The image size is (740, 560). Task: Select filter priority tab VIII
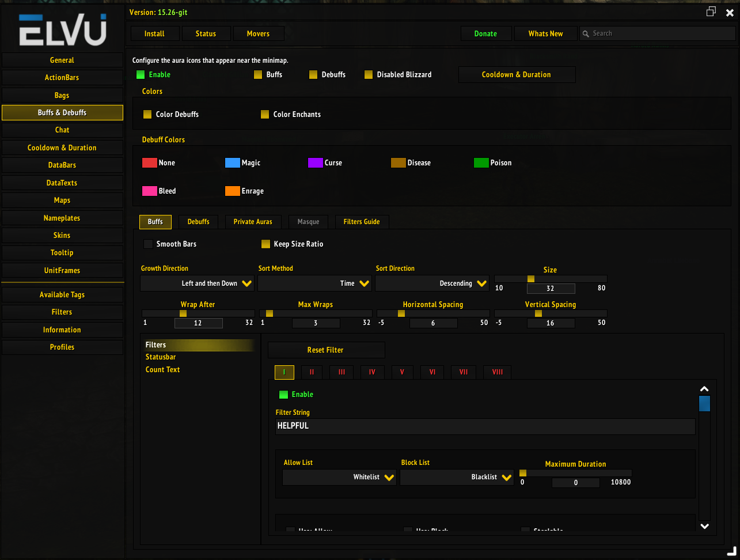click(x=498, y=372)
